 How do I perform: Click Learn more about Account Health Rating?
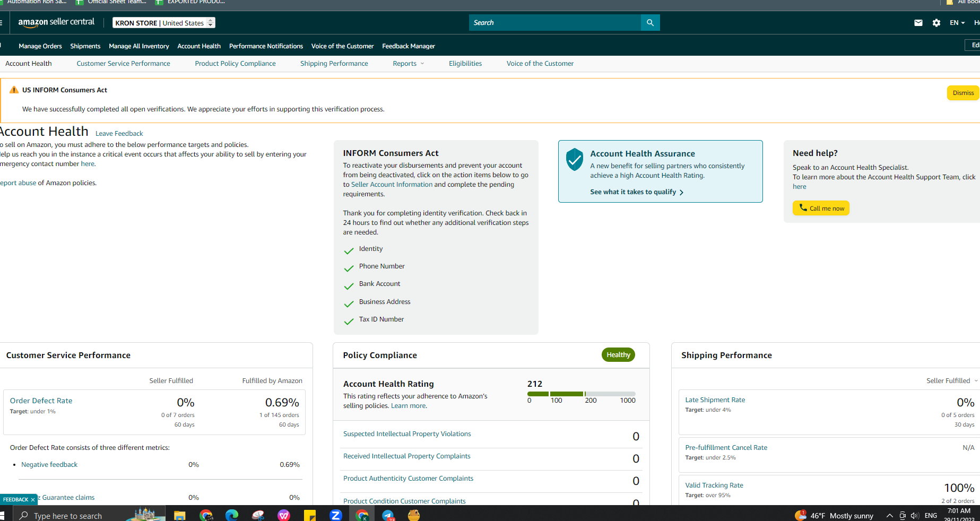pyautogui.click(x=408, y=406)
